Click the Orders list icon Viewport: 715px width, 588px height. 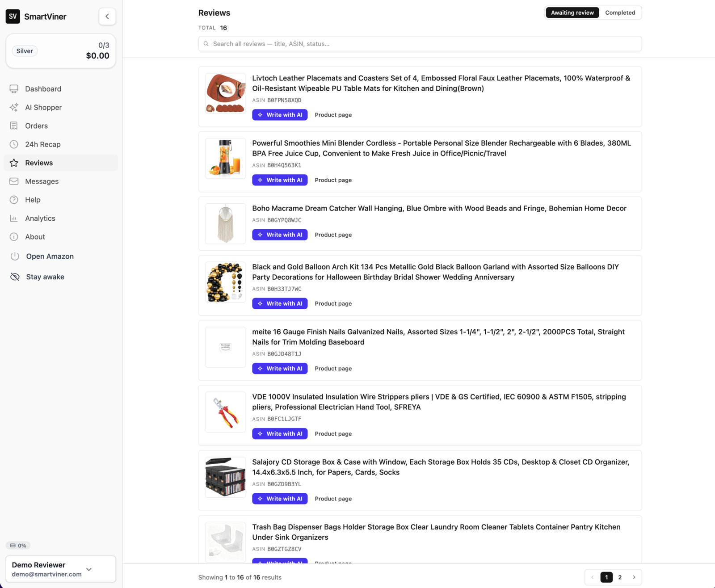[x=14, y=126]
